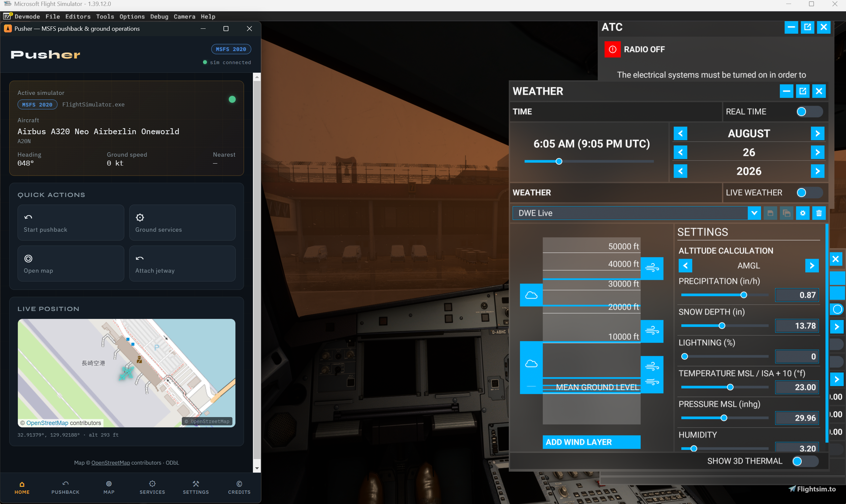Open Ground services quick action
This screenshot has height=504, width=846.
tap(182, 222)
